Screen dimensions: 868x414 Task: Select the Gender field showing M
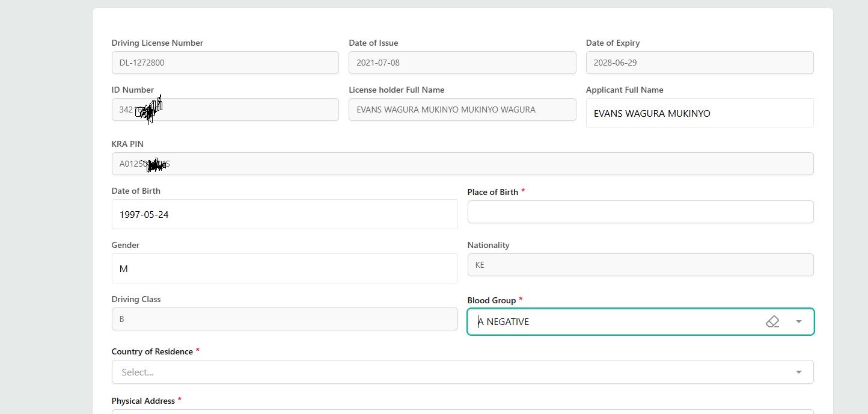[284, 269]
